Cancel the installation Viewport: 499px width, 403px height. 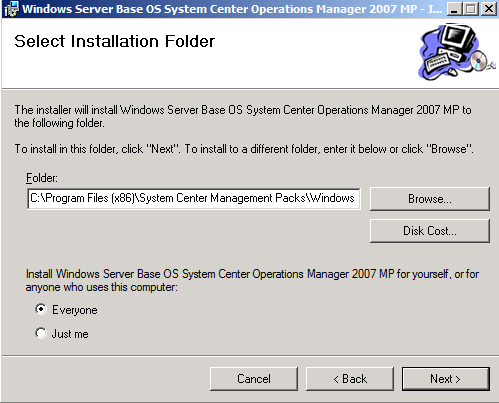pos(254,379)
